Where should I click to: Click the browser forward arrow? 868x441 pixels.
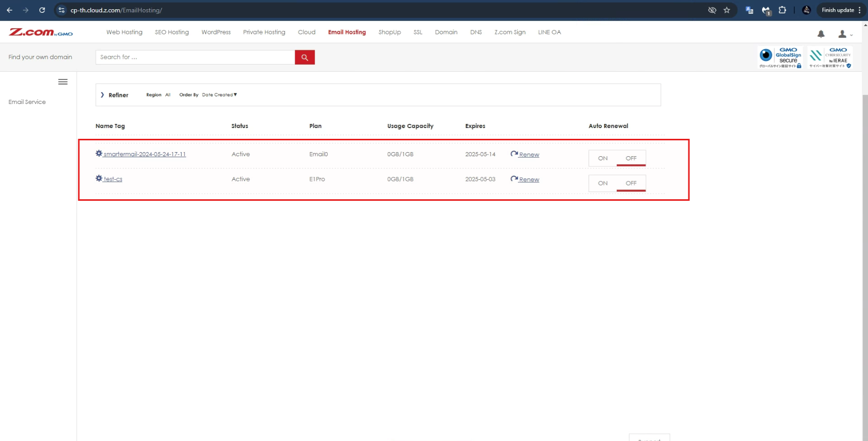click(x=26, y=10)
